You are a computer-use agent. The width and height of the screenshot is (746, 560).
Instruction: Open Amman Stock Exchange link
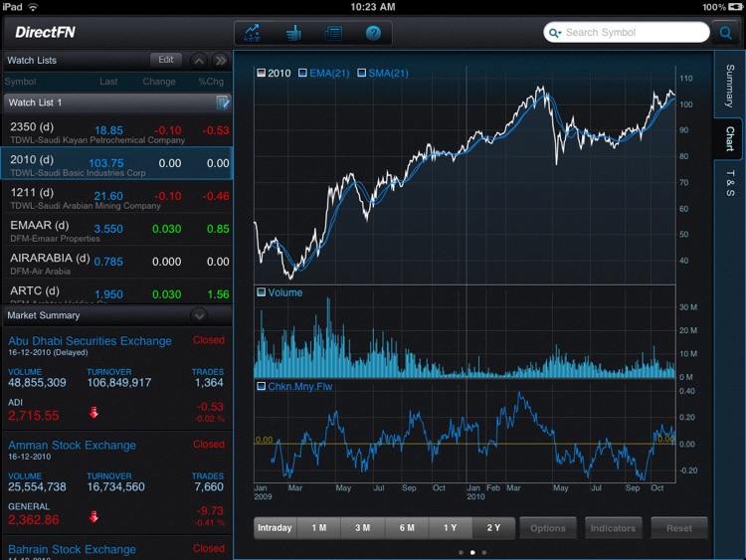(x=72, y=445)
